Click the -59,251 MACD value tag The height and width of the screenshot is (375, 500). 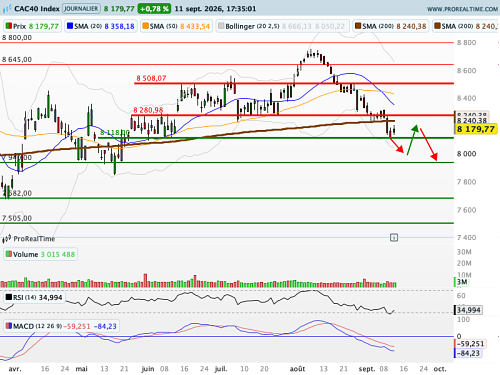click(x=470, y=344)
